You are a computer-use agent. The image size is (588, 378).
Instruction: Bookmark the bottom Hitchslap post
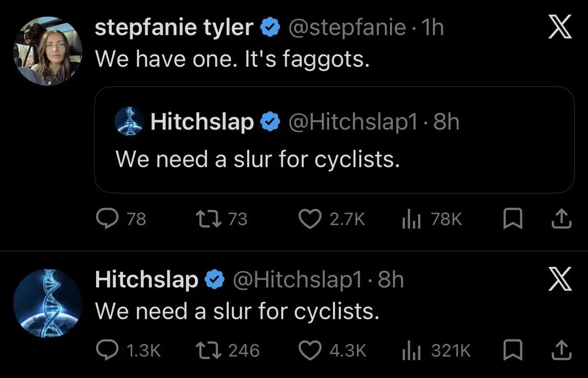(511, 350)
